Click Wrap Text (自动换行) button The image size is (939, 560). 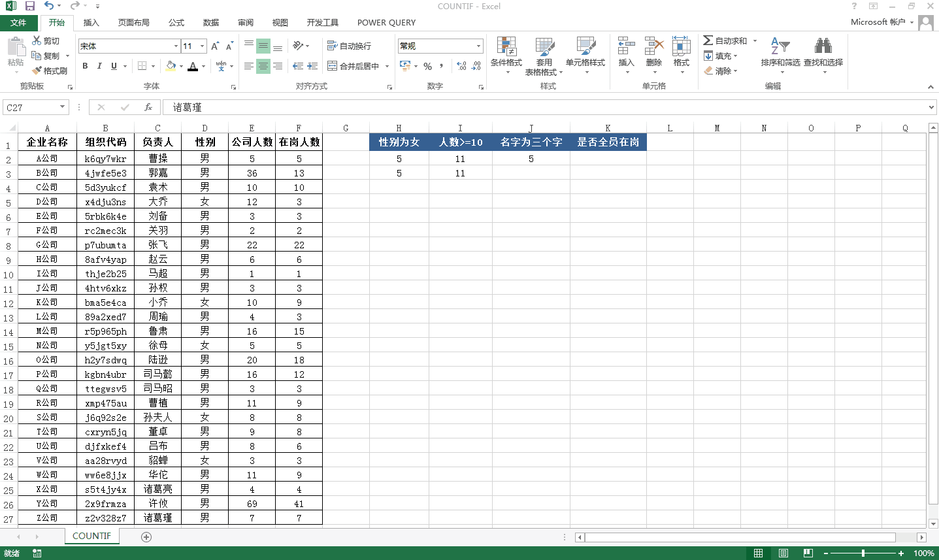point(350,46)
